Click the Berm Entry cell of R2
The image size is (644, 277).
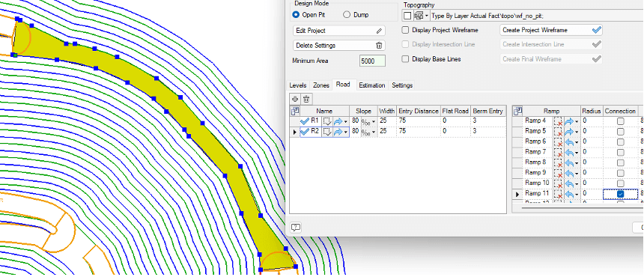488,132
